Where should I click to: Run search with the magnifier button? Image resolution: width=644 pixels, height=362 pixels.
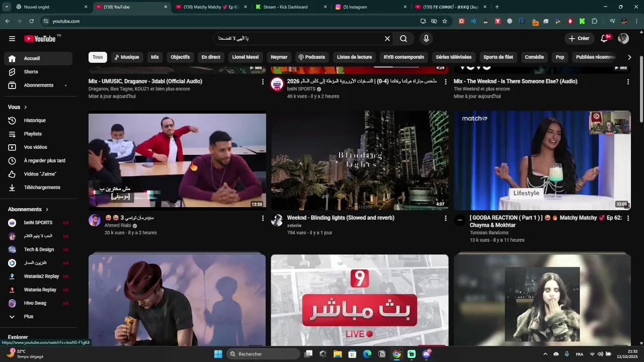pos(404,39)
